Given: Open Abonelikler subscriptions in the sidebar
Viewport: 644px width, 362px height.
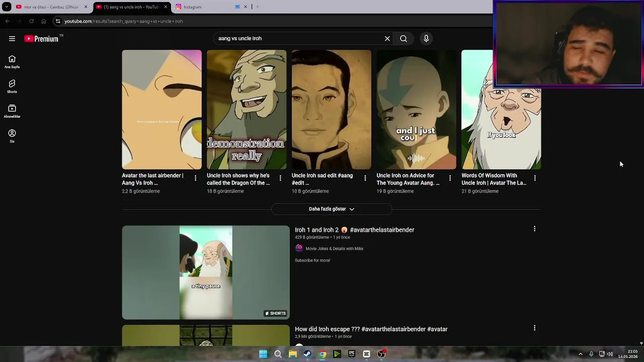Looking at the screenshot, I should click(12, 111).
